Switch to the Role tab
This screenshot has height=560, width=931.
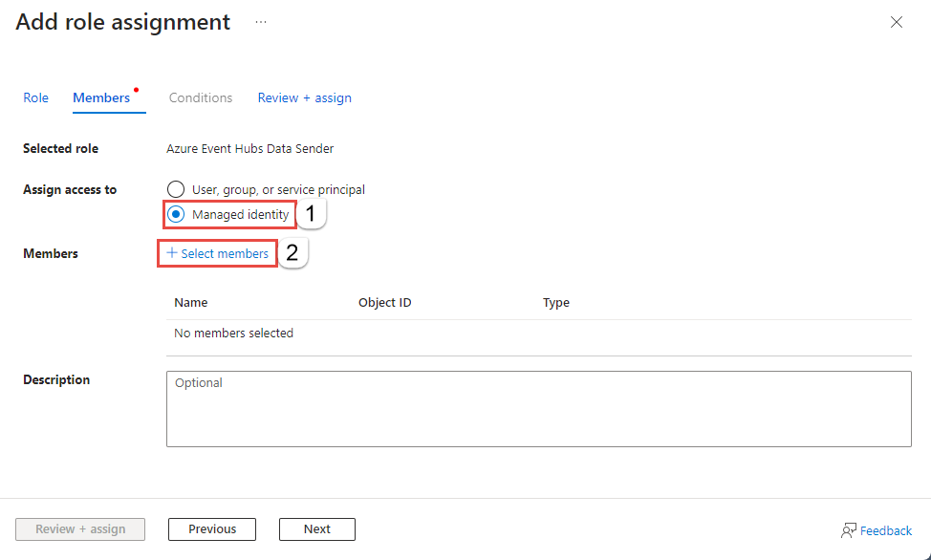click(35, 97)
